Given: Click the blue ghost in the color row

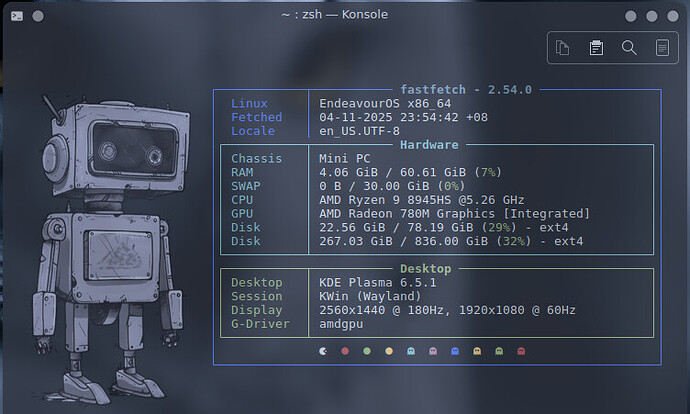Looking at the screenshot, I should (455, 351).
